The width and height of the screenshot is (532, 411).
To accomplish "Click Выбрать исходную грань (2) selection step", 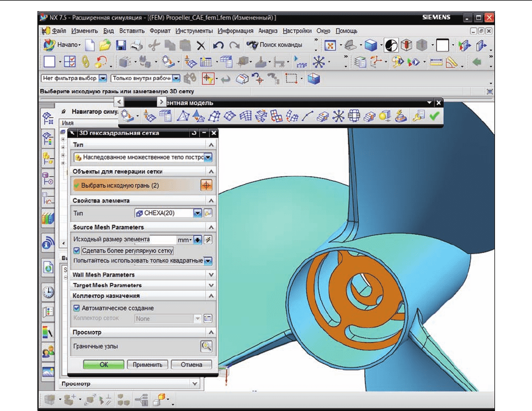I will click(136, 186).
